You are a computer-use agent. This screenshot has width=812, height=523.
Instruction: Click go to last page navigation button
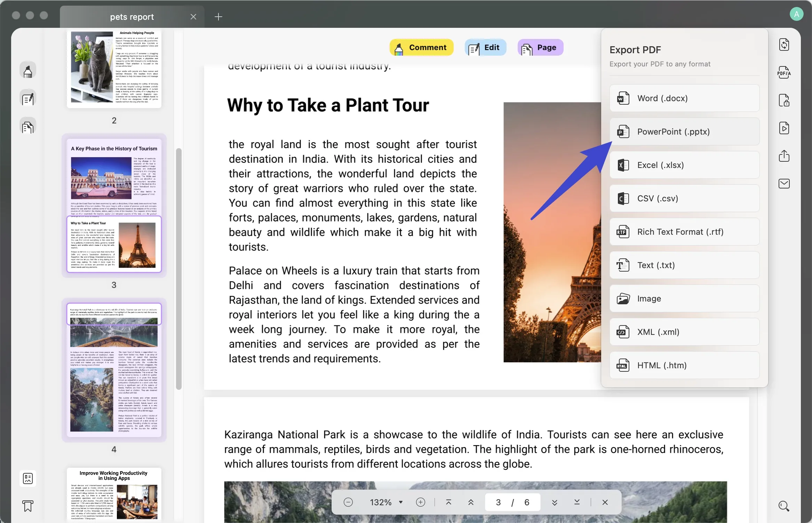pos(576,502)
